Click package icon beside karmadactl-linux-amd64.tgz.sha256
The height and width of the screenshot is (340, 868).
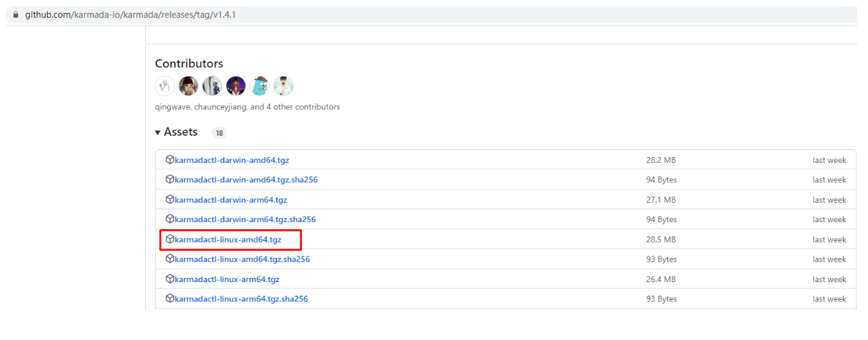170,259
